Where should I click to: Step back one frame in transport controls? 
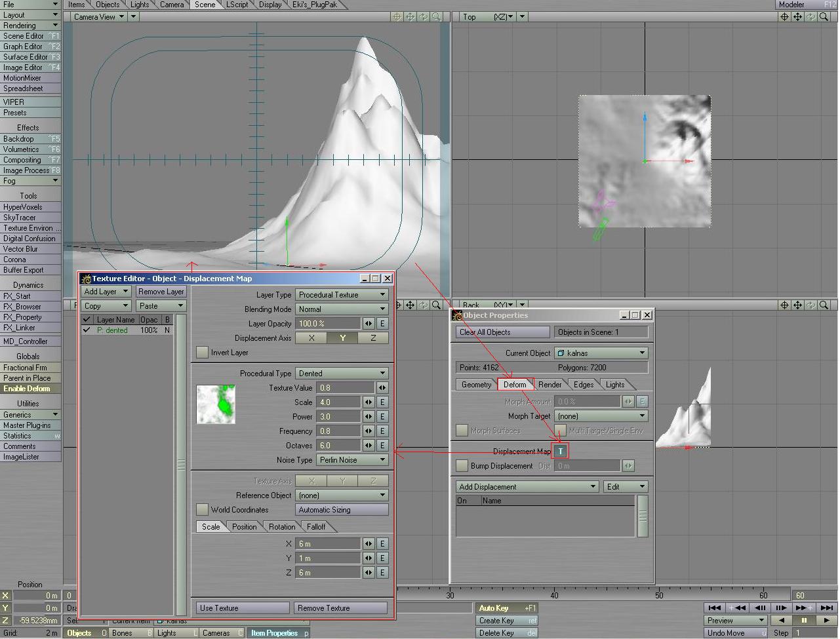point(760,608)
